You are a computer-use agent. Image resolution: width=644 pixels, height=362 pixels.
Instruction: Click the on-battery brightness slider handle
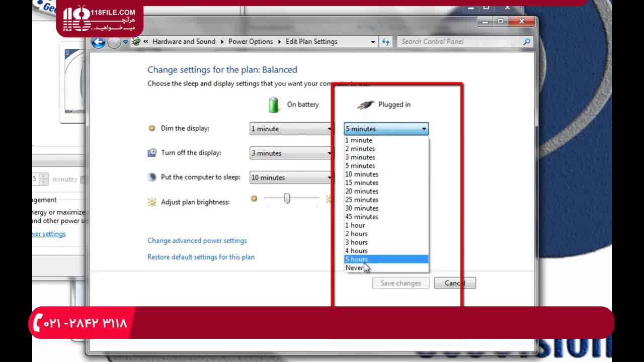click(x=287, y=199)
